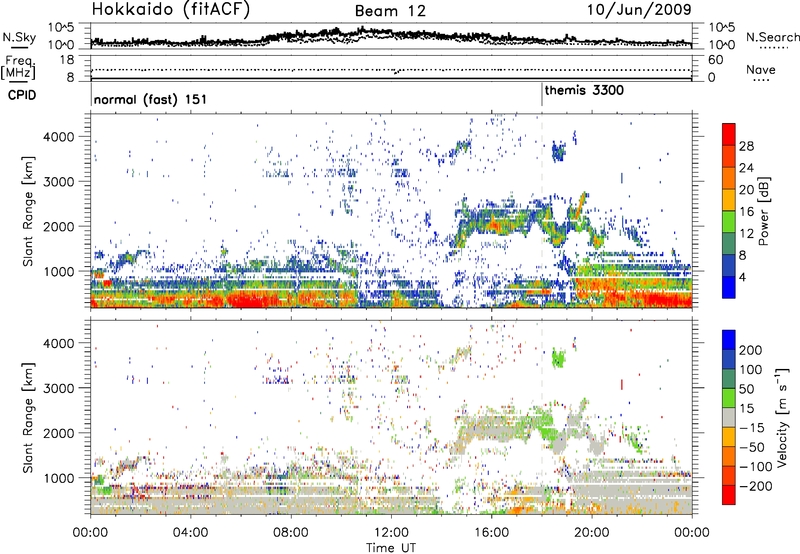Click the "4" Power colorbar label
The width and height of the screenshot is (800, 554).
pyautogui.click(x=743, y=277)
